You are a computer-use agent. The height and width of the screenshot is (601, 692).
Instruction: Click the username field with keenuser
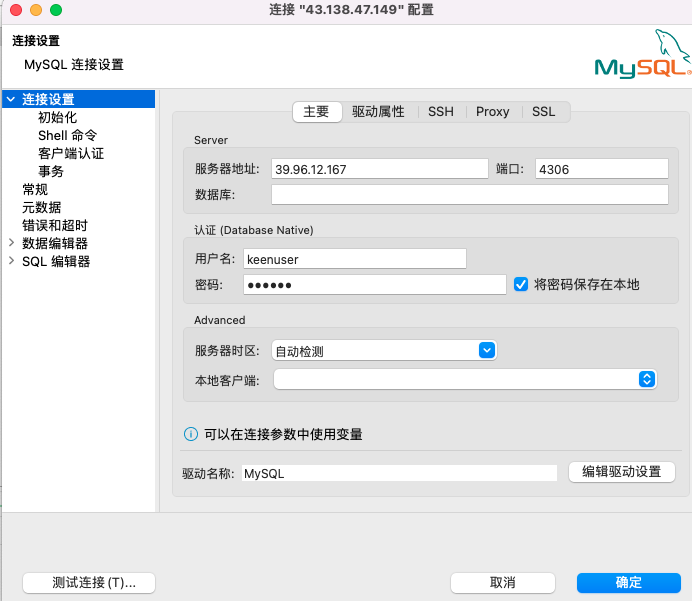355,259
